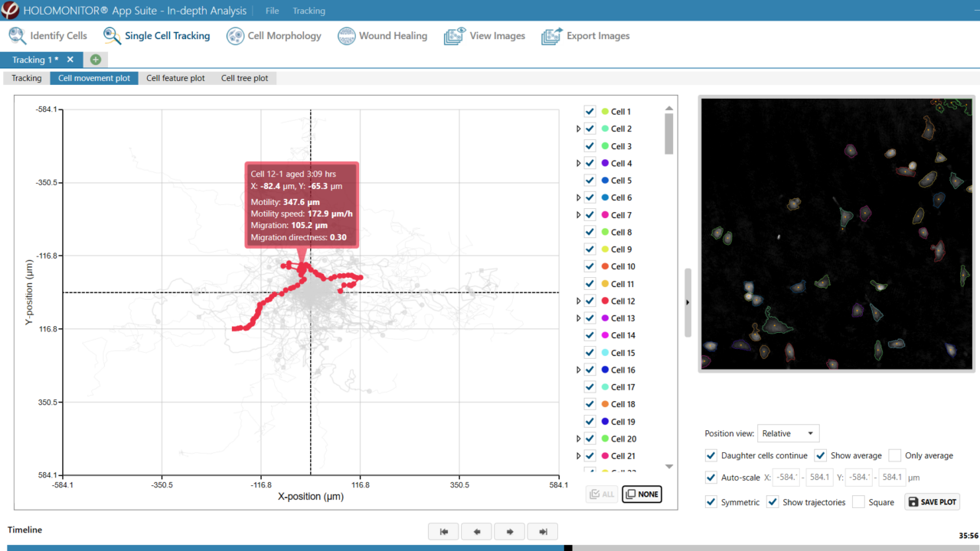Image resolution: width=980 pixels, height=551 pixels.
Task: Expand the Cell 2 tree entry
Action: 577,128
